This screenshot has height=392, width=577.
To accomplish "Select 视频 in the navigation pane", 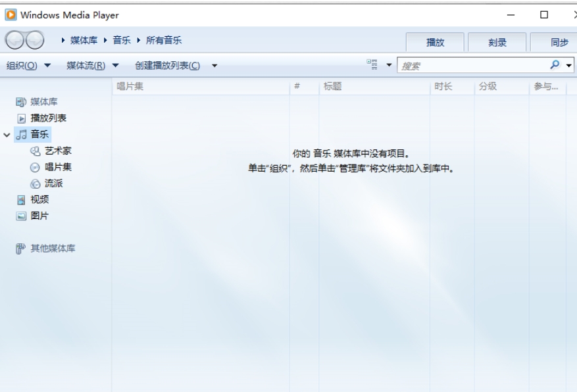I will [39, 200].
